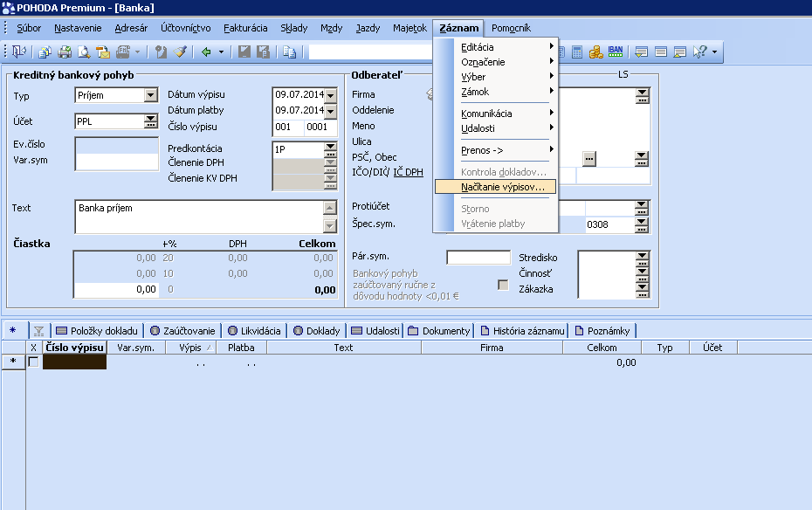Click the save record disk icon

(244, 52)
